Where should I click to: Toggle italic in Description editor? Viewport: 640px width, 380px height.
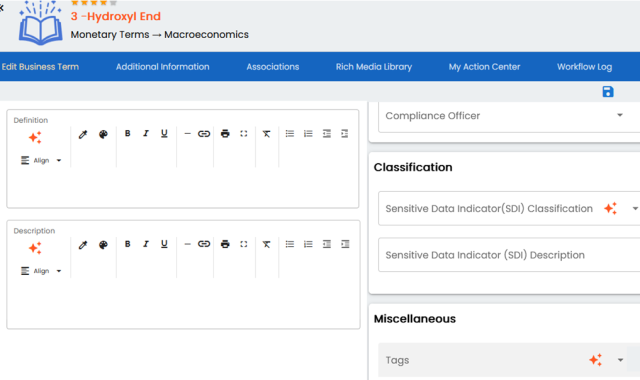click(x=146, y=244)
